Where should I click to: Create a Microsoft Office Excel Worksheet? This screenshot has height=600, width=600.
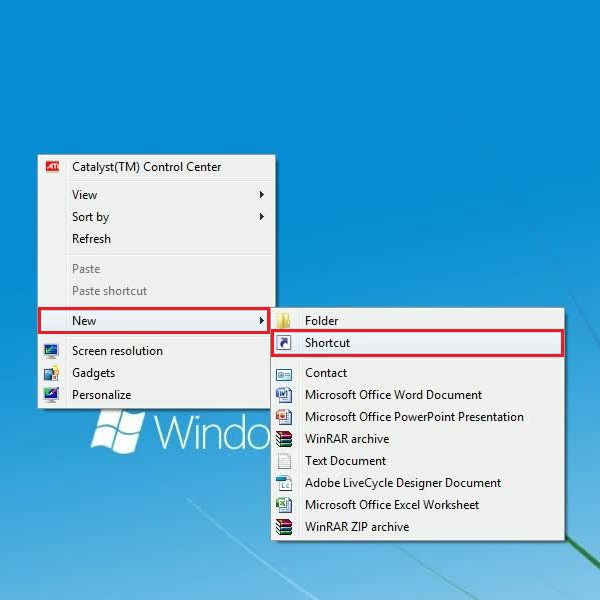(417, 505)
